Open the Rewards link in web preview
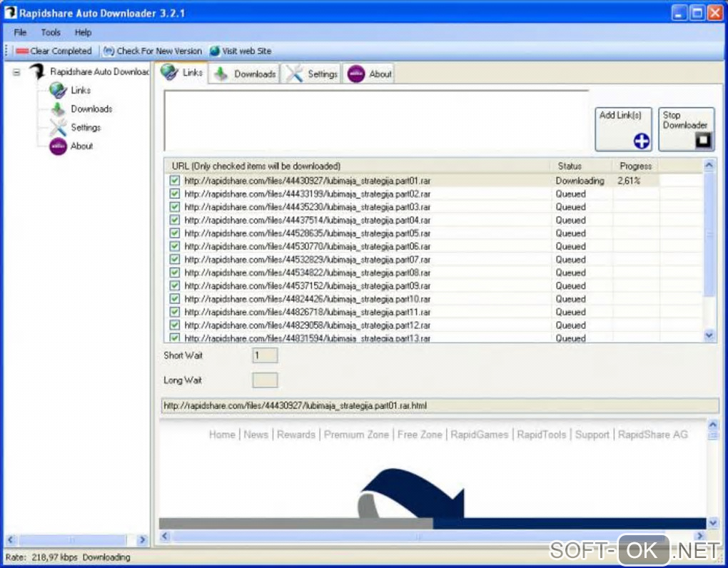This screenshot has height=568, width=728. pyautogui.click(x=295, y=435)
